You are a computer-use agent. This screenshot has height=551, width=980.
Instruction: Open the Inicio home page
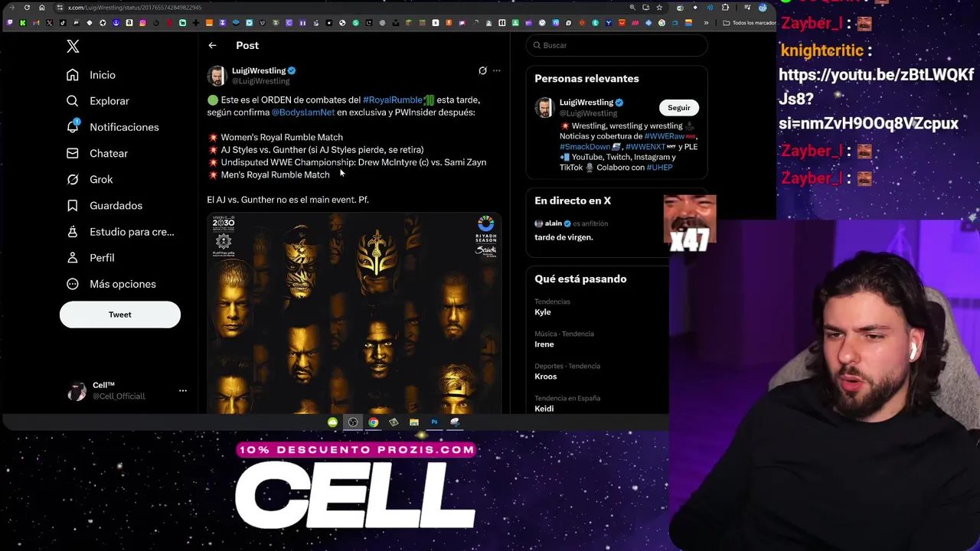[x=91, y=75]
